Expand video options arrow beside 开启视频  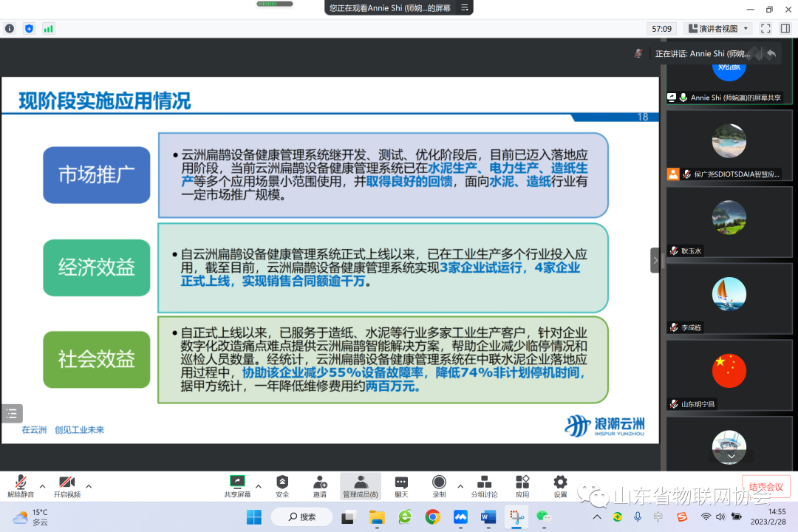(x=89, y=486)
